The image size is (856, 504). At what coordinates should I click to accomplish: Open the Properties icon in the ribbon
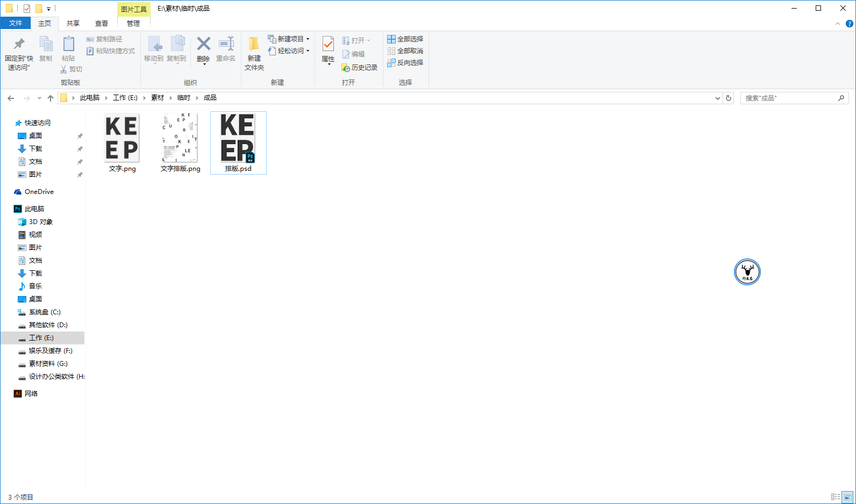[328, 44]
